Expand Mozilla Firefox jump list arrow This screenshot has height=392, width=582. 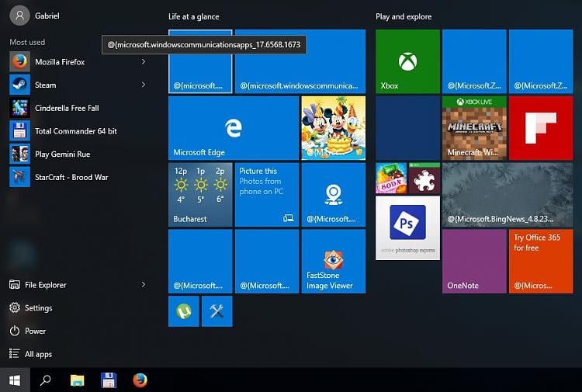(x=144, y=61)
